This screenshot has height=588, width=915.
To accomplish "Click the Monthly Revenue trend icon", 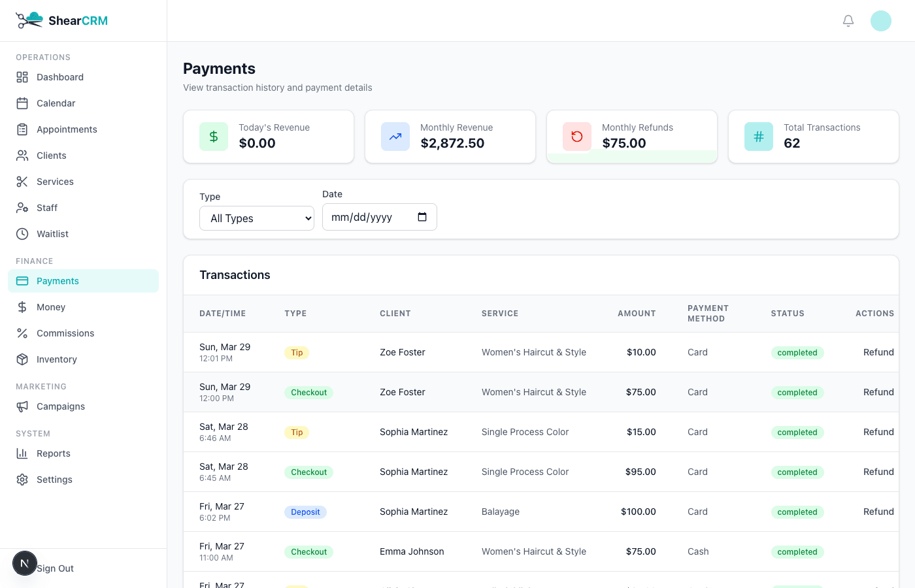I will [395, 137].
